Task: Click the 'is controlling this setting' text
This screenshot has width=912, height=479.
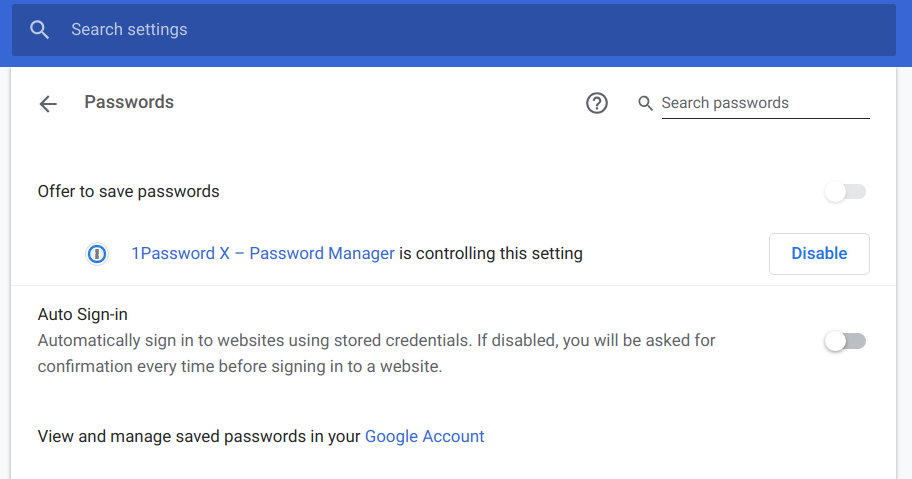Action: (x=490, y=254)
